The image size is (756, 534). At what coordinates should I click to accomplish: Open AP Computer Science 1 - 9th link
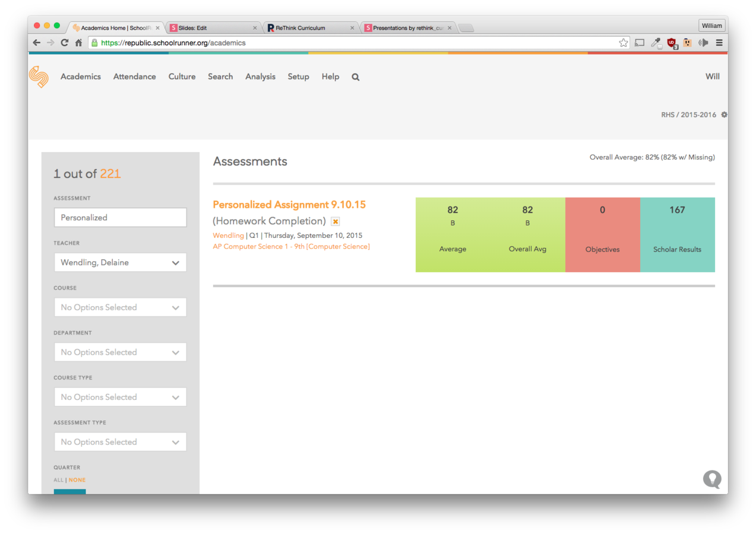(291, 246)
